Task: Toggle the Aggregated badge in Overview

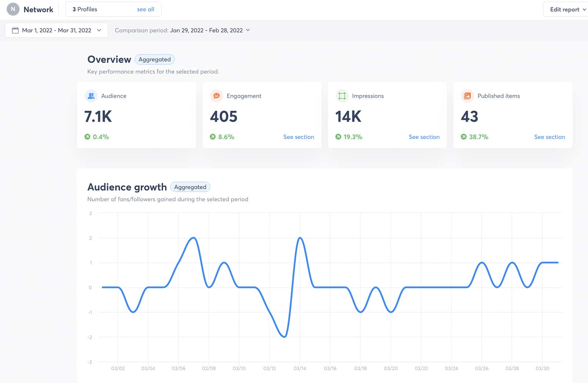Action: click(x=154, y=59)
